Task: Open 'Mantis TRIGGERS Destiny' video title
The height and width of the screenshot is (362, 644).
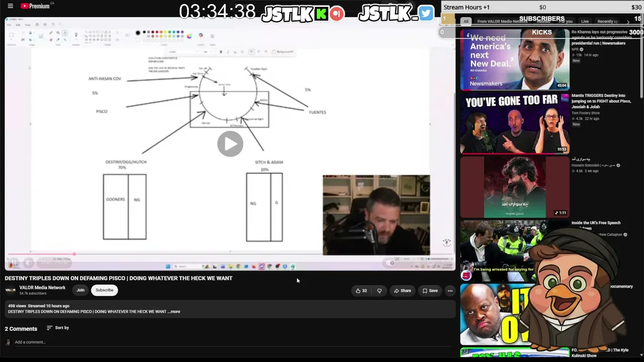Action: (x=601, y=101)
